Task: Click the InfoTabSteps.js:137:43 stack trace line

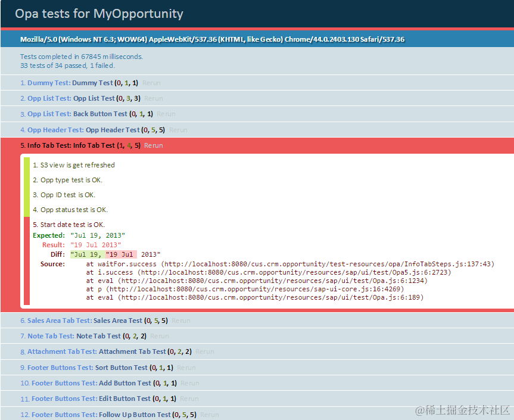Action: tap(290, 264)
